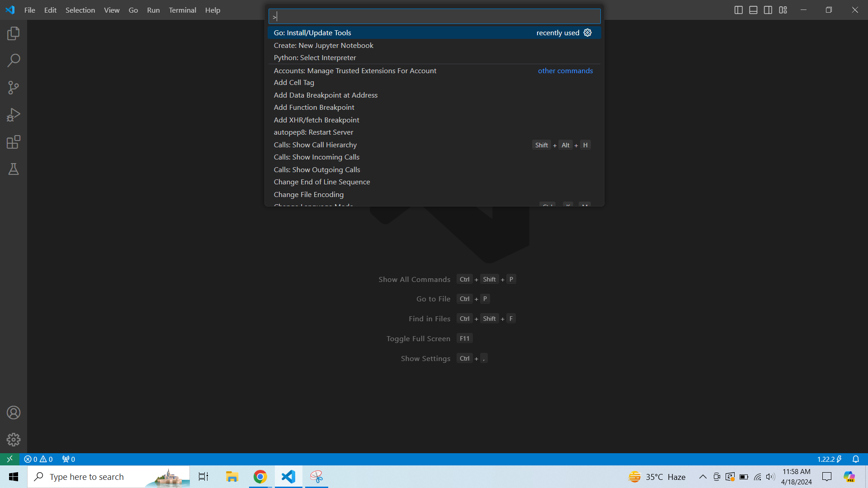Open the Edit menu
868x488 pixels.
(50, 10)
